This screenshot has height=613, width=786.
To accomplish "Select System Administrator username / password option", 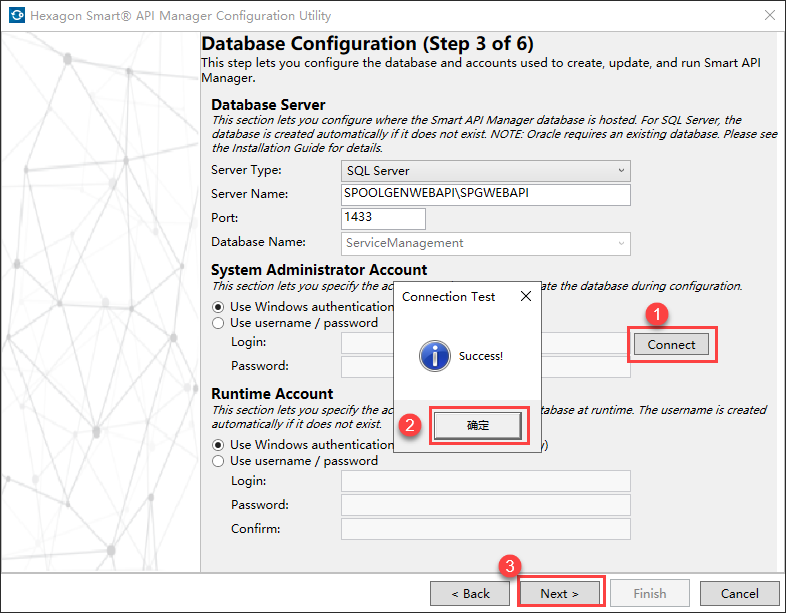I will (x=220, y=323).
